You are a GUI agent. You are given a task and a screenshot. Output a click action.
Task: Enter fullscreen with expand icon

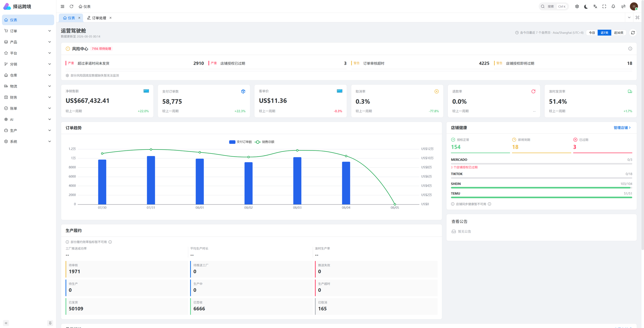pos(604,6)
